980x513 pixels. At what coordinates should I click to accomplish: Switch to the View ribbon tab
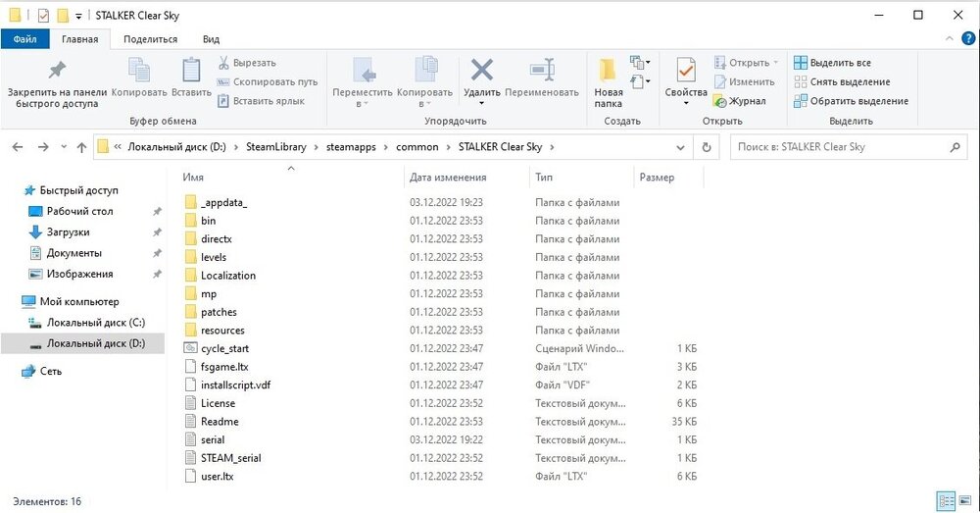coord(211,39)
